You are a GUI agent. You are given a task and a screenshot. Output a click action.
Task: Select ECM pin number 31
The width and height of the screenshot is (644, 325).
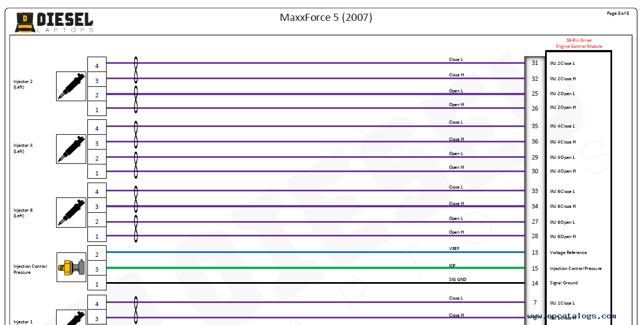pyautogui.click(x=535, y=63)
